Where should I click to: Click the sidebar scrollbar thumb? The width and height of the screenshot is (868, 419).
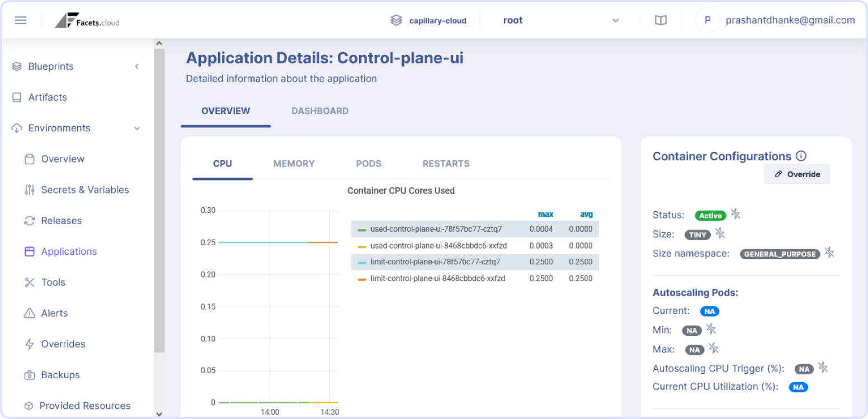159,201
